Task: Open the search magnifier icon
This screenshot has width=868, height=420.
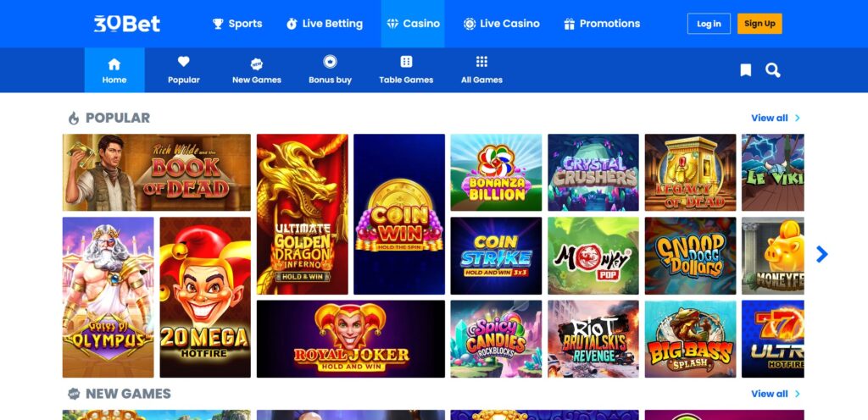Action: point(773,70)
